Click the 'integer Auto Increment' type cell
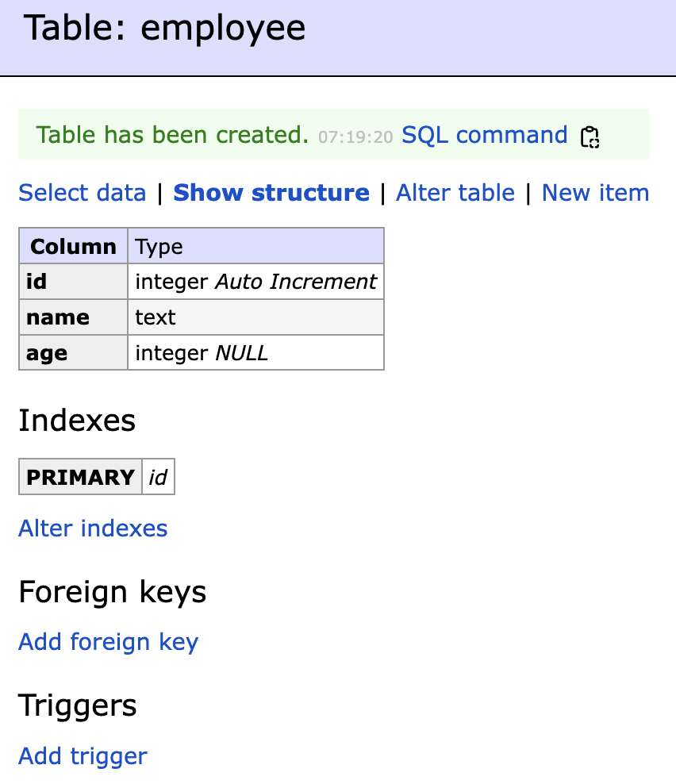Screen dimensions: 676x784 [x=255, y=282]
